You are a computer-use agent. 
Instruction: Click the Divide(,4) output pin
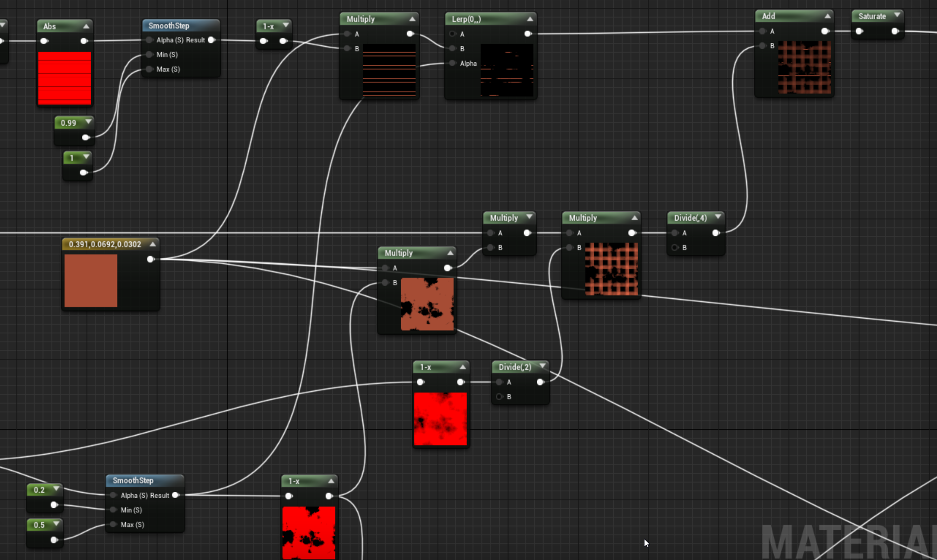716,233
